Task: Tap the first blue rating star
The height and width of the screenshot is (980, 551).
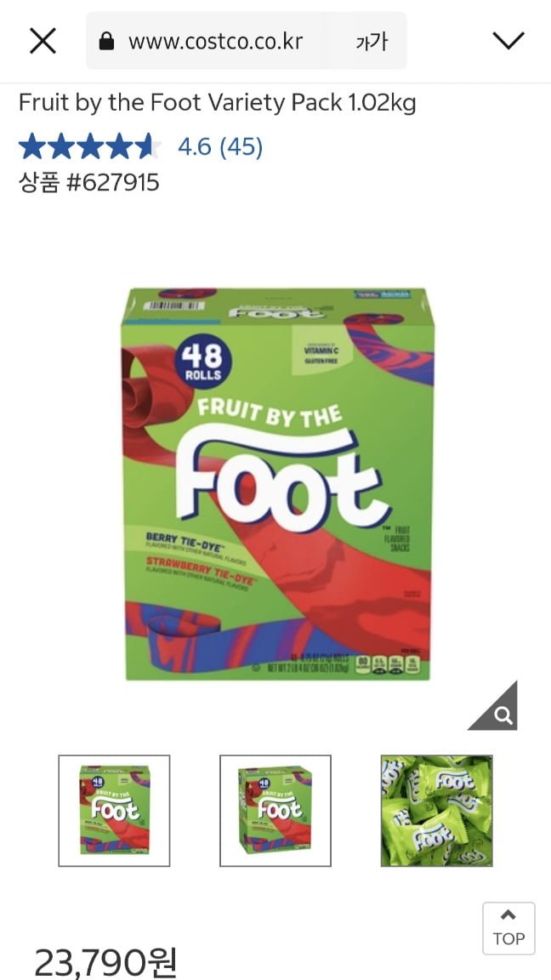Action: click(x=31, y=147)
